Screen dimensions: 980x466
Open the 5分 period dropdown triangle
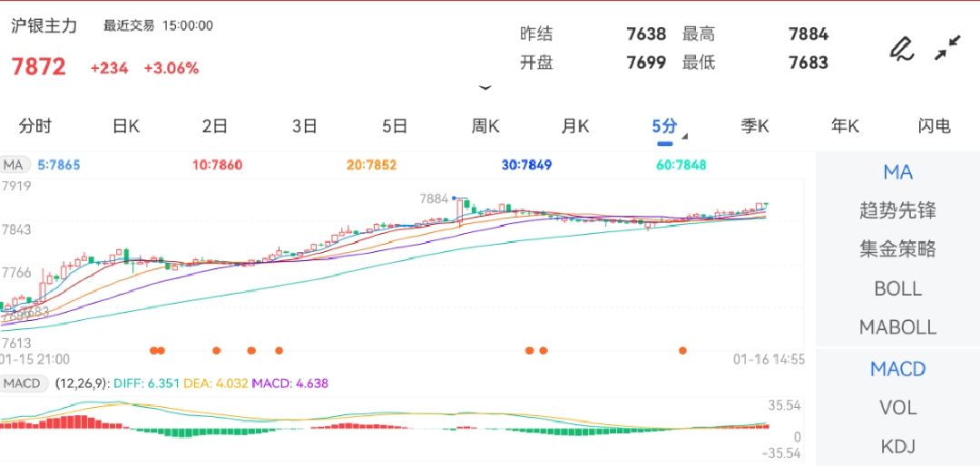pyautogui.click(x=685, y=136)
